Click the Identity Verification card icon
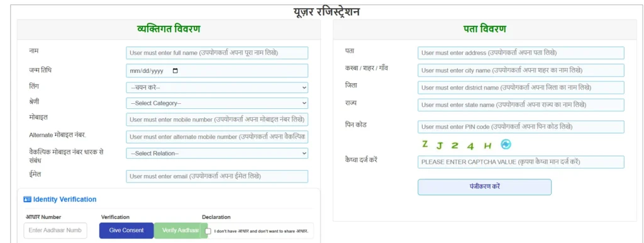 click(x=28, y=200)
